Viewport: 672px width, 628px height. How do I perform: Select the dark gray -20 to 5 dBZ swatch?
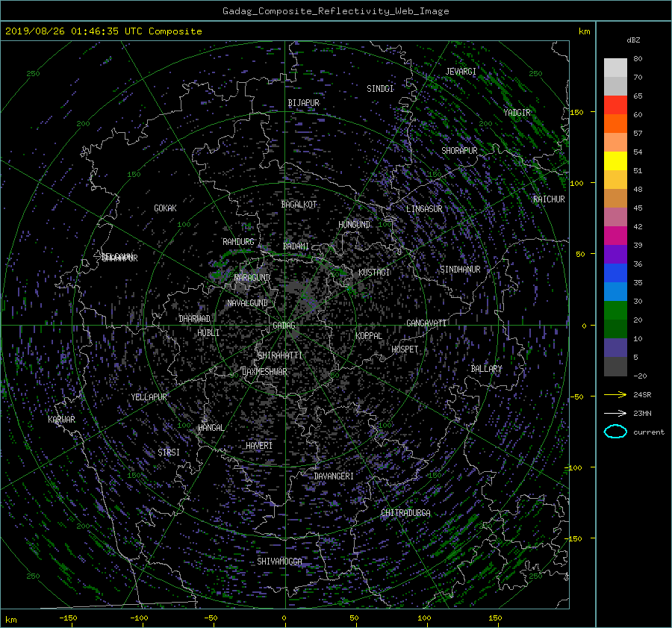click(x=615, y=367)
